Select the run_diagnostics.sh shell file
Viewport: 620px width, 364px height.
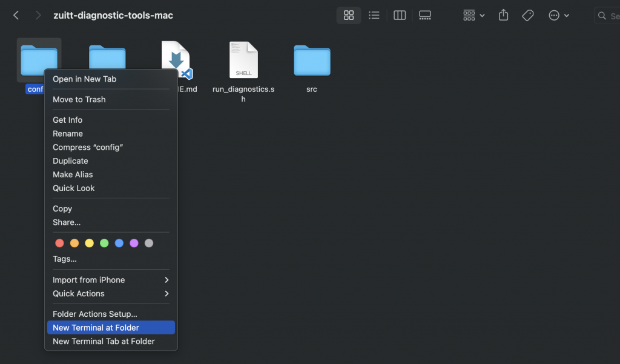tap(243, 60)
